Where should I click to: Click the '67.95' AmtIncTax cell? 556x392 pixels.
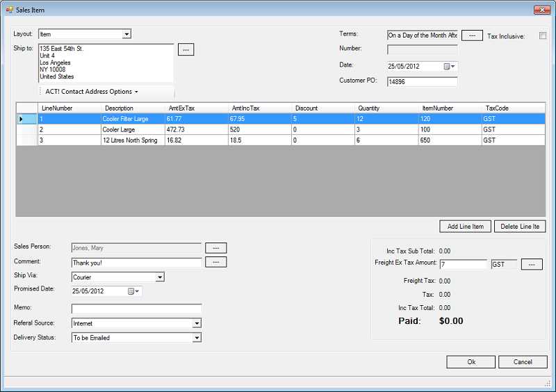(x=259, y=119)
